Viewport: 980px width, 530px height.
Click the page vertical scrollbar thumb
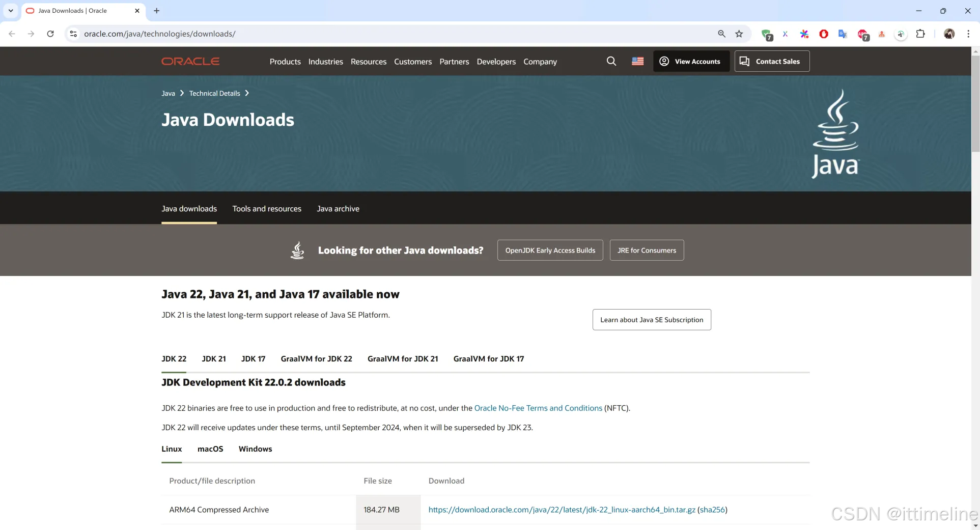pyautogui.click(x=975, y=103)
